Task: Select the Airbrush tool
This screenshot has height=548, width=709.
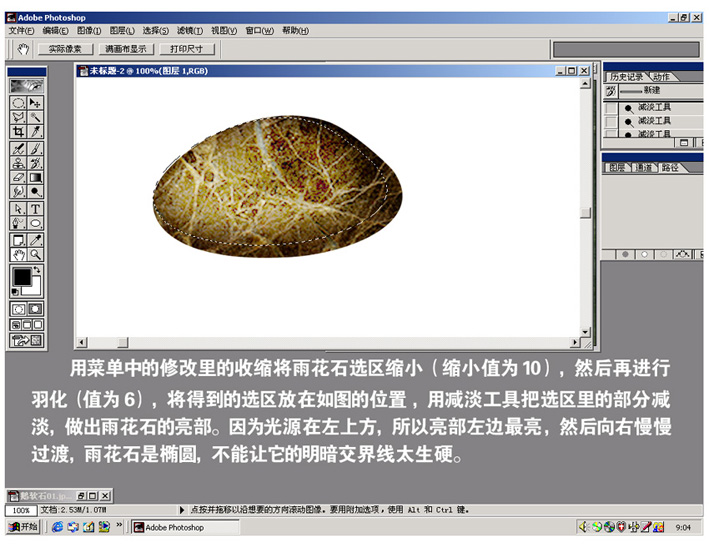Action: (x=18, y=149)
